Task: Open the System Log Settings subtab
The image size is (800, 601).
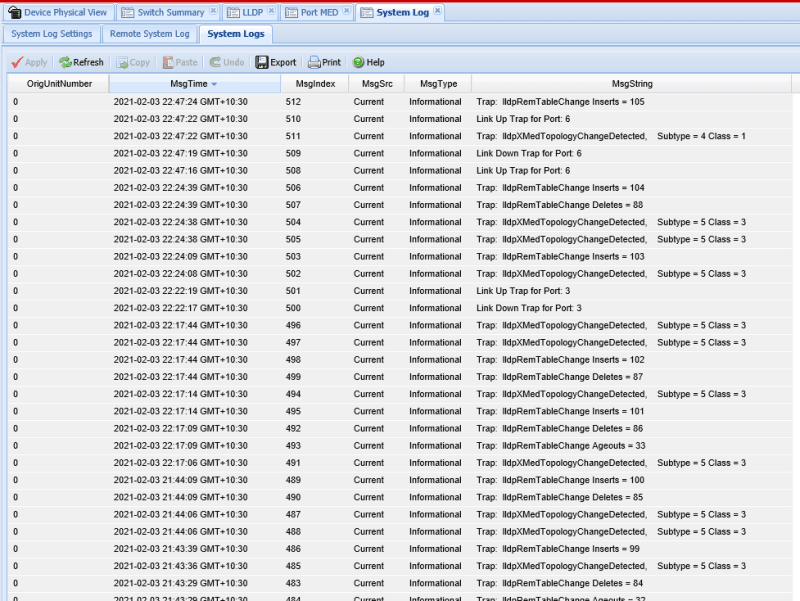Action: [52, 34]
